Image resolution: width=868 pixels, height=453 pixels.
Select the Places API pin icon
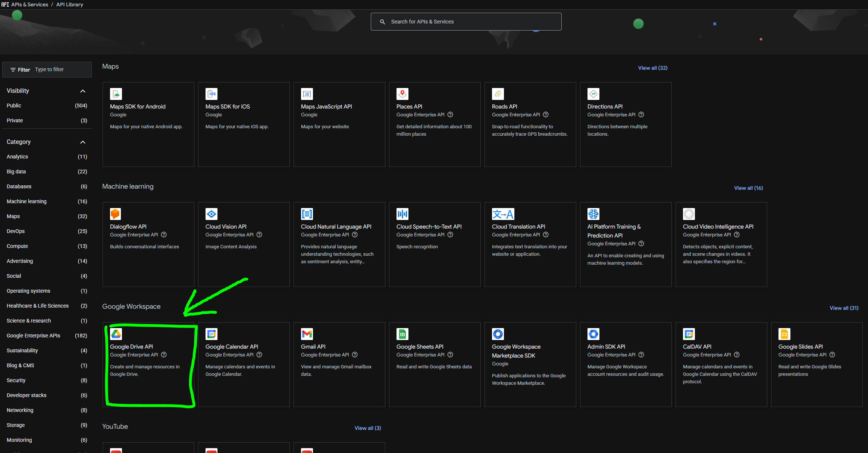click(402, 94)
